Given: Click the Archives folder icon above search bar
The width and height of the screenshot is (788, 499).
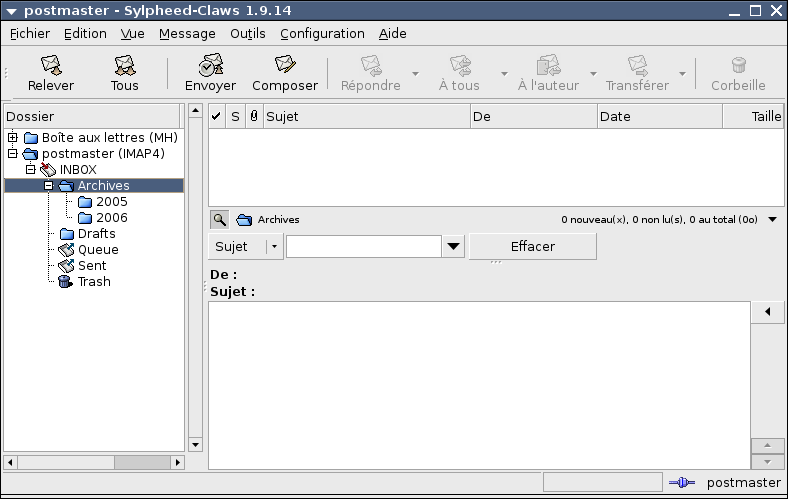Looking at the screenshot, I should point(244,220).
